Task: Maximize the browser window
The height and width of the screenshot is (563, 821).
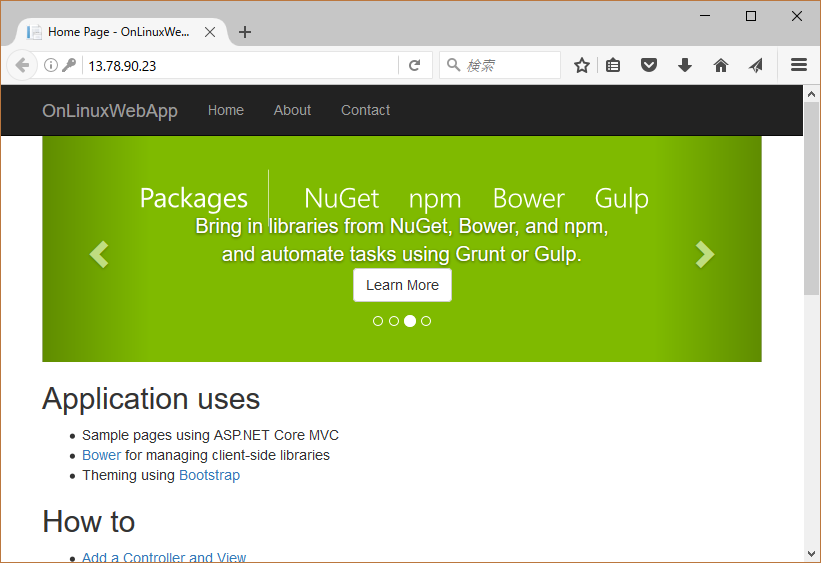Action: 751,16
